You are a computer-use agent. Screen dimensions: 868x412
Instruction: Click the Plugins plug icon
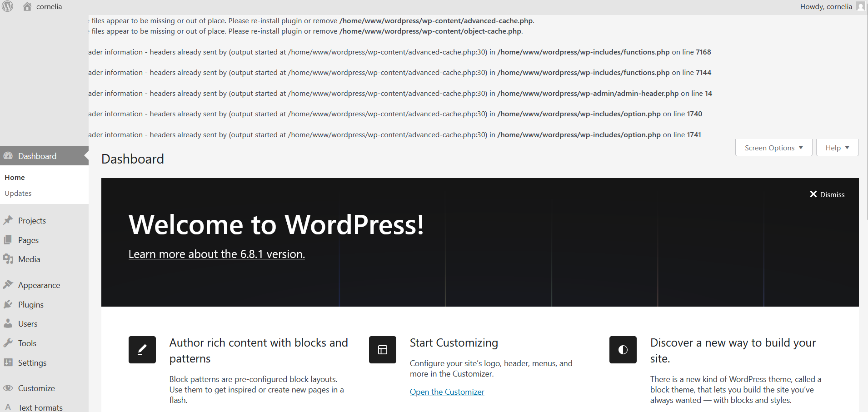coord(9,304)
